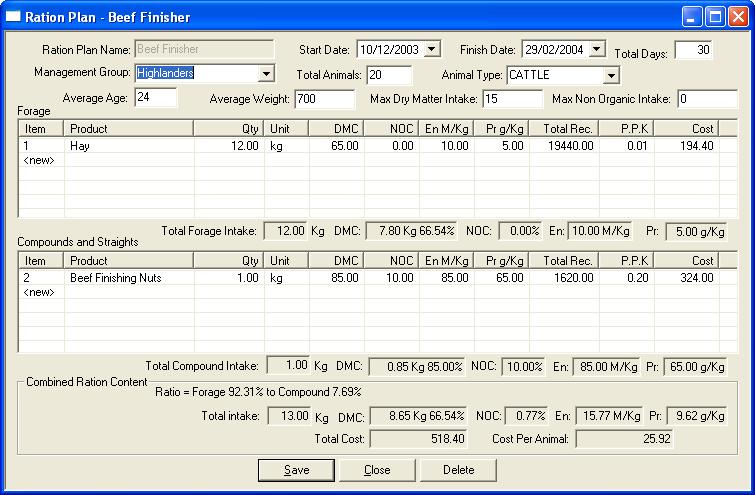Click the Average Age field
This screenshot has height=495, width=755.
(156, 97)
